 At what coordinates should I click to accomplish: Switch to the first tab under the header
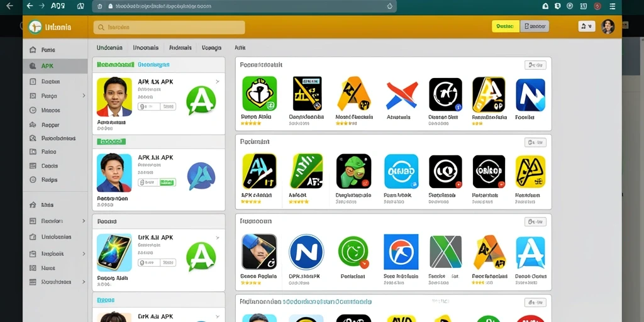(x=109, y=48)
